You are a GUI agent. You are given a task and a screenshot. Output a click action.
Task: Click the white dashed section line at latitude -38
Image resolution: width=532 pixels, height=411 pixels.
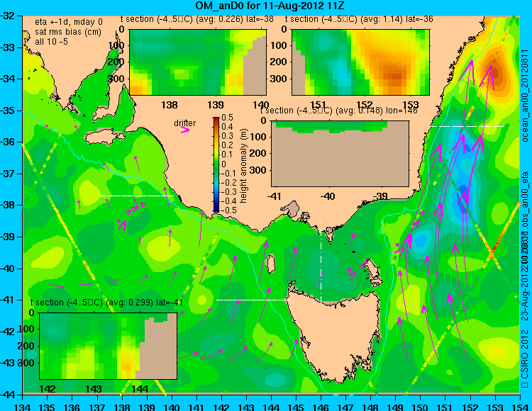pos(136,196)
